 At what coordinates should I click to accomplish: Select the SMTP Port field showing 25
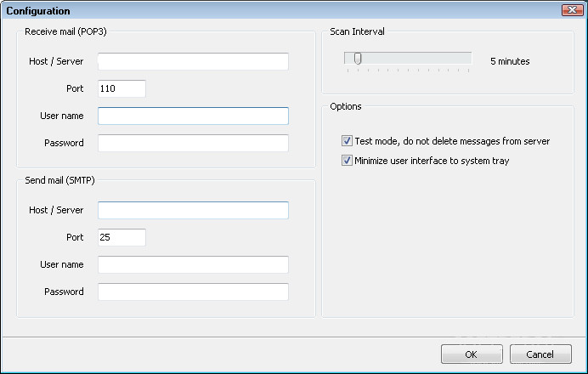point(122,237)
